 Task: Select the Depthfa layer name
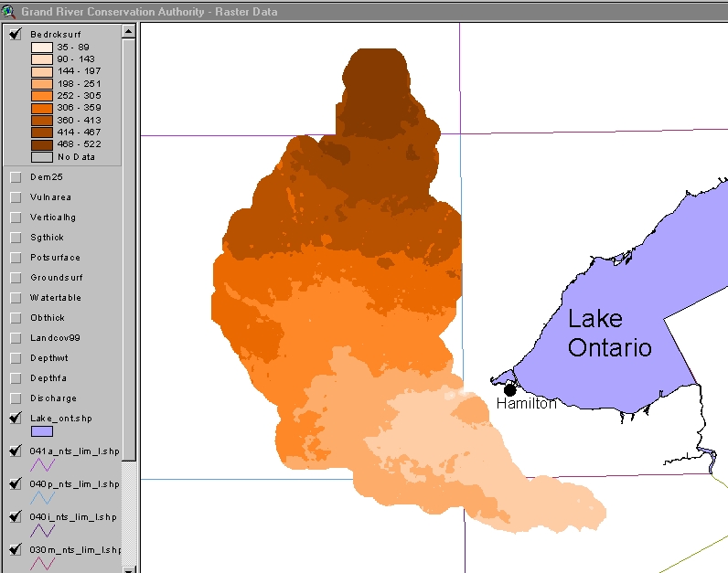pos(48,378)
